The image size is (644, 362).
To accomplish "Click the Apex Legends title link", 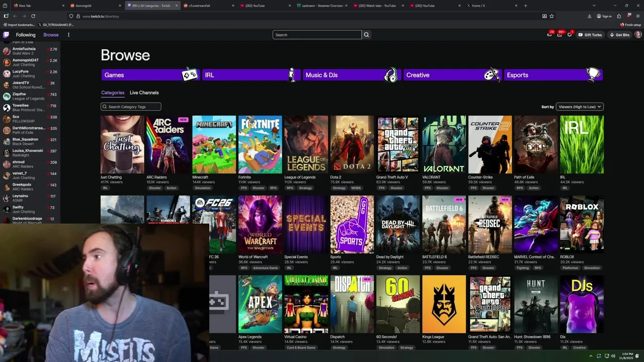I will (250, 337).
